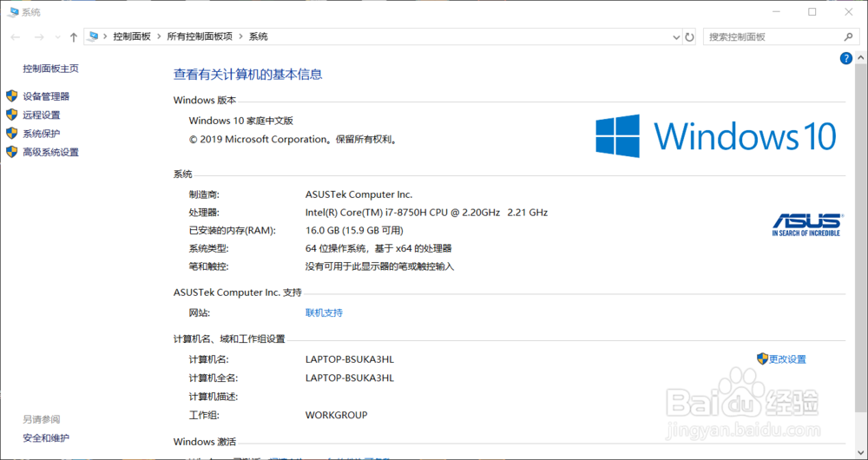Go up one level with the Up arrow
The height and width of the screenshot is (460, 868).
[73, 37]
